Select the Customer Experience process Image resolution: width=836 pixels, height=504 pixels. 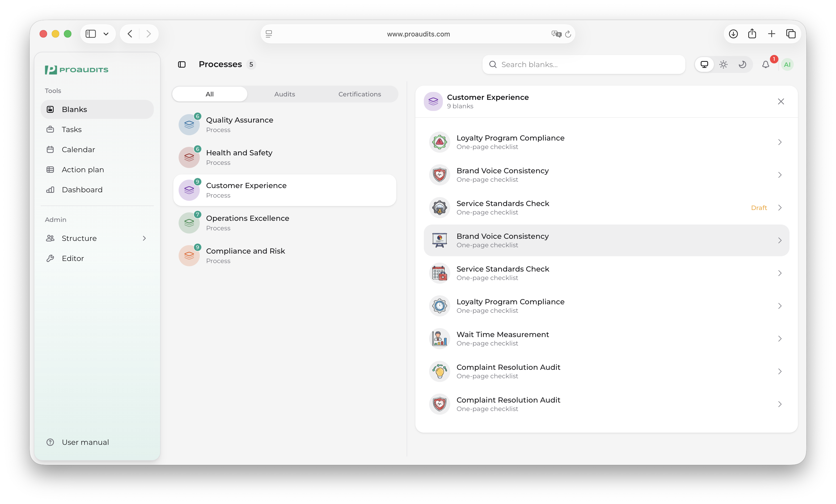click(285, 190)
